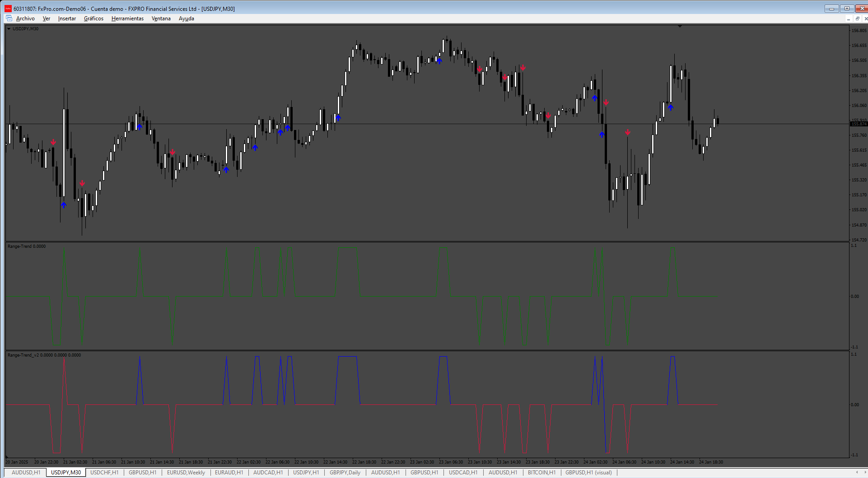Switch to the GBPJPY,Daily chart tab
Image resolution: width=868 pixels, height=478 pixels.
point(345,473)
